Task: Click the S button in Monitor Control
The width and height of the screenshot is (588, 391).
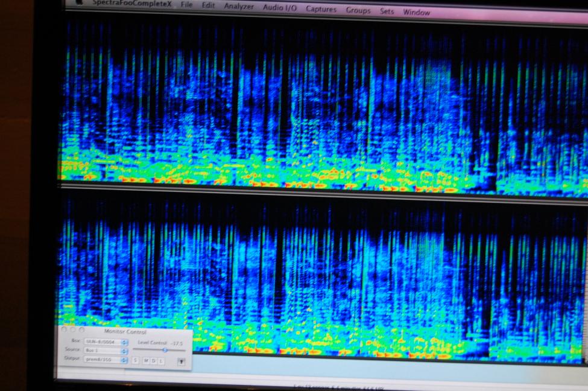Action: coord(136,360)
